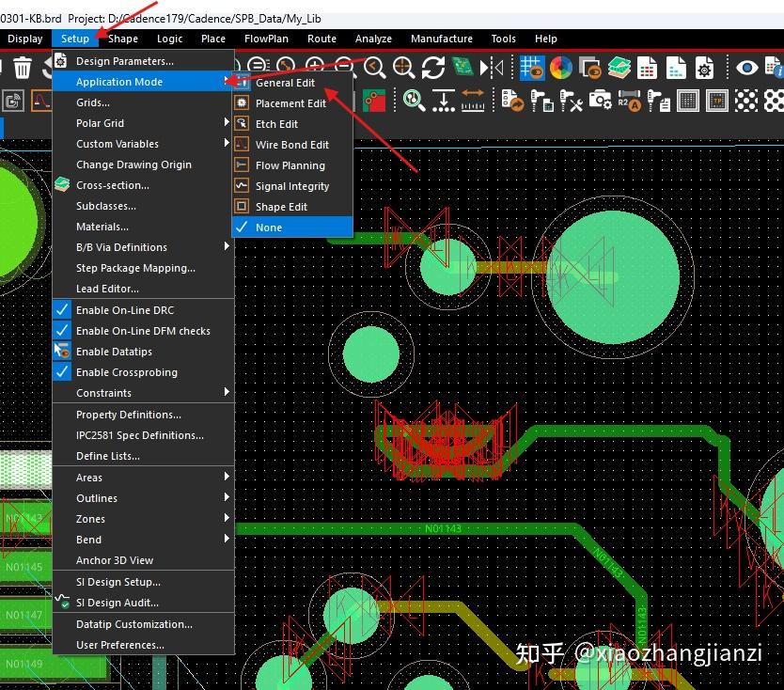784x690 pixels.
Task: Open the cross-section layer stack toolbar icon
Action: 619,68
